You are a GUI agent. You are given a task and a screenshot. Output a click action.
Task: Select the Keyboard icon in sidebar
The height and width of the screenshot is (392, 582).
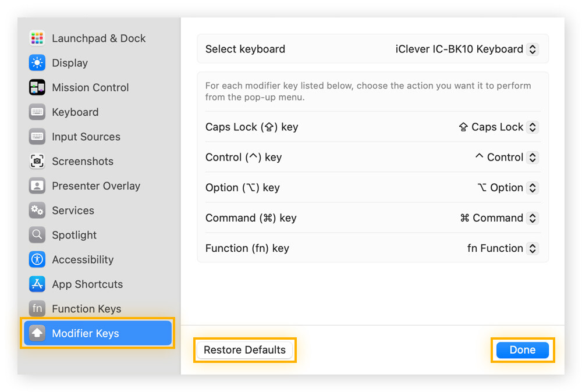pos(37,112)
